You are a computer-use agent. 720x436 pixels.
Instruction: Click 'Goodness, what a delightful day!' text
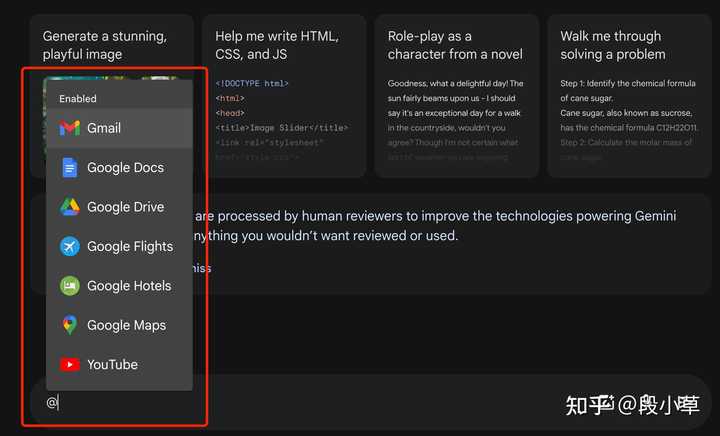[x=448, y=84]
